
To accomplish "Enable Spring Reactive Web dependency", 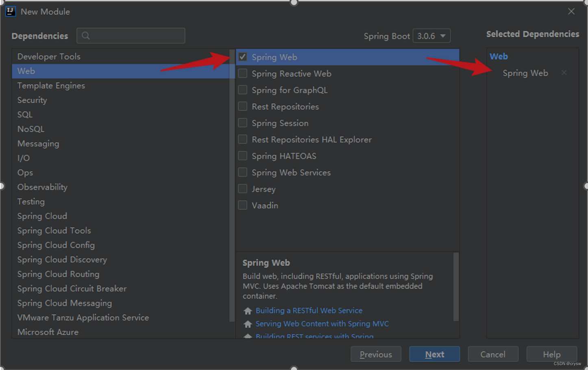I will 243,73.
